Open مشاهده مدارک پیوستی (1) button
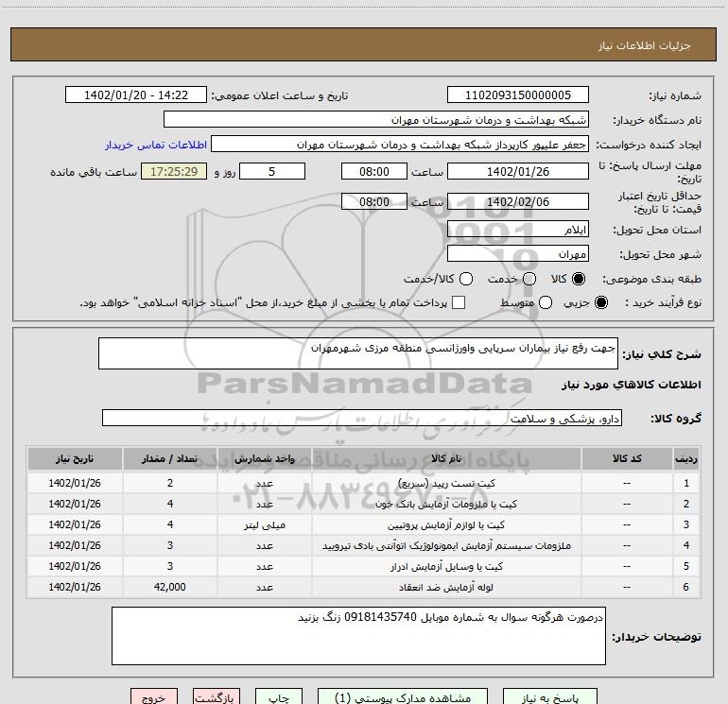Image resolution: width=728 pixels, height=704 pixels. 403,697
